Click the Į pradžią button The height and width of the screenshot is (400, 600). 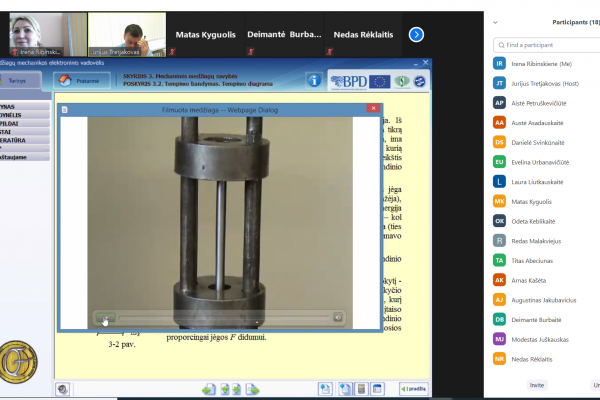coord(414,389)
